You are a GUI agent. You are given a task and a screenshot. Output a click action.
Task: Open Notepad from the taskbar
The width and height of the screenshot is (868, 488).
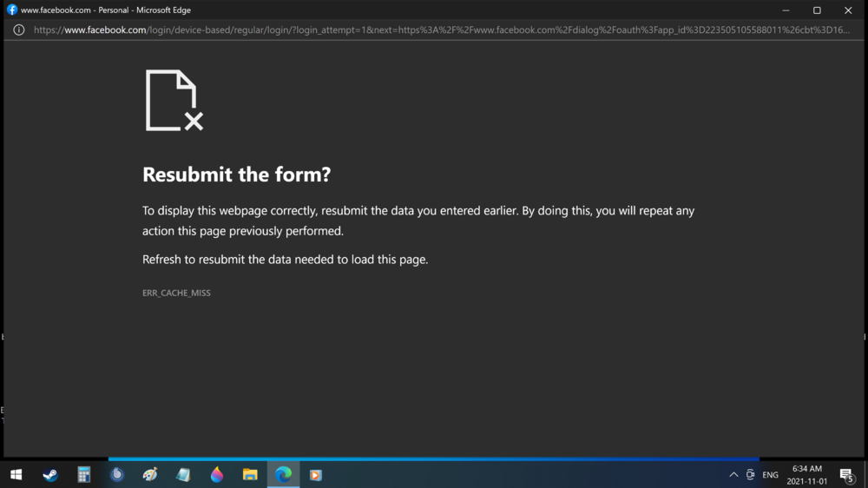[x=183, y=475]
